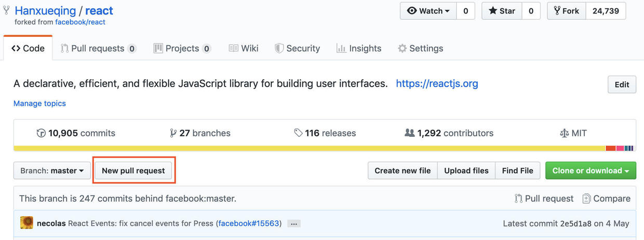Viewport: 644px width, 240px height.
Task: Switch to the Pull requests tab
Action: 98,48
